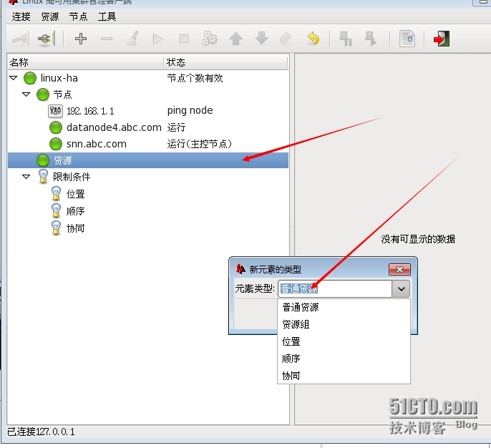Viewport: 491px width, 448px height.
Task: Close the 新元素的类型 dialog
Action: click(399, 269)
